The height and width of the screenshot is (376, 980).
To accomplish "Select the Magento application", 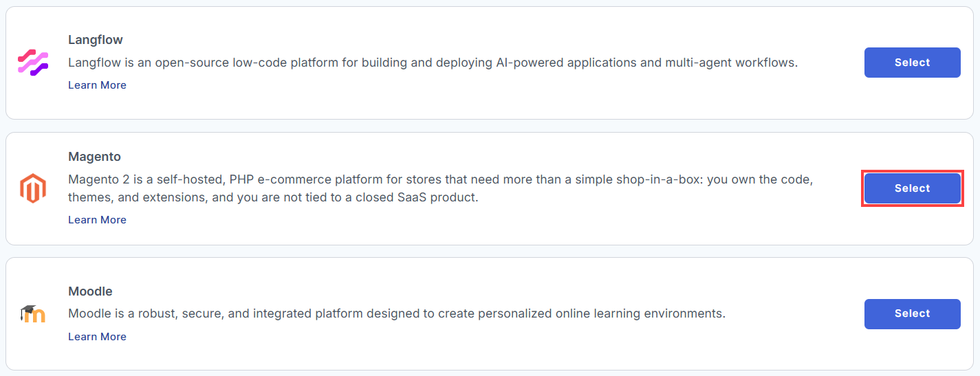I will [x=912, y=188].
